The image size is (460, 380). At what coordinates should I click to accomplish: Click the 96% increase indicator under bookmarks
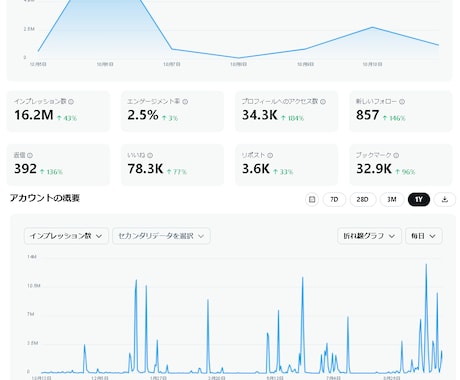tap(405, 172)
